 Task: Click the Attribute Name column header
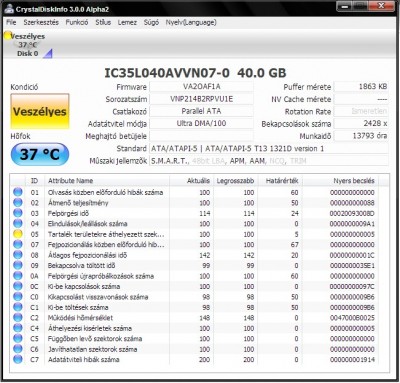(107, 181)
